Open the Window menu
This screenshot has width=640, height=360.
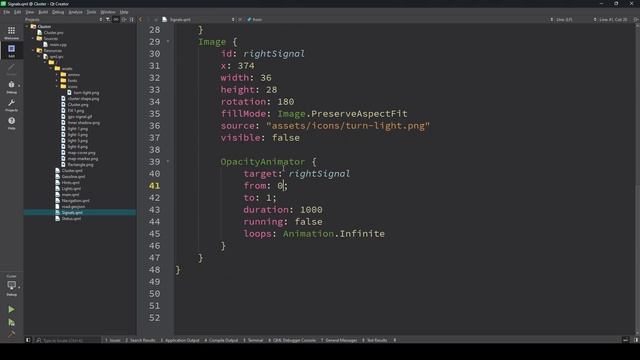coord(108,12)
